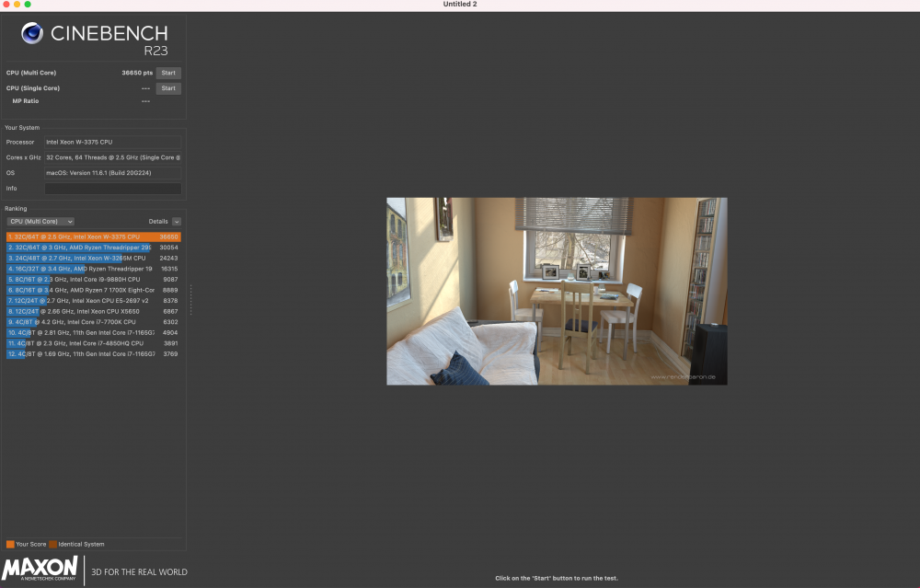Click the orange Your Score legend swatch
The image size is (920, 588).
click(x=10, y=544)
